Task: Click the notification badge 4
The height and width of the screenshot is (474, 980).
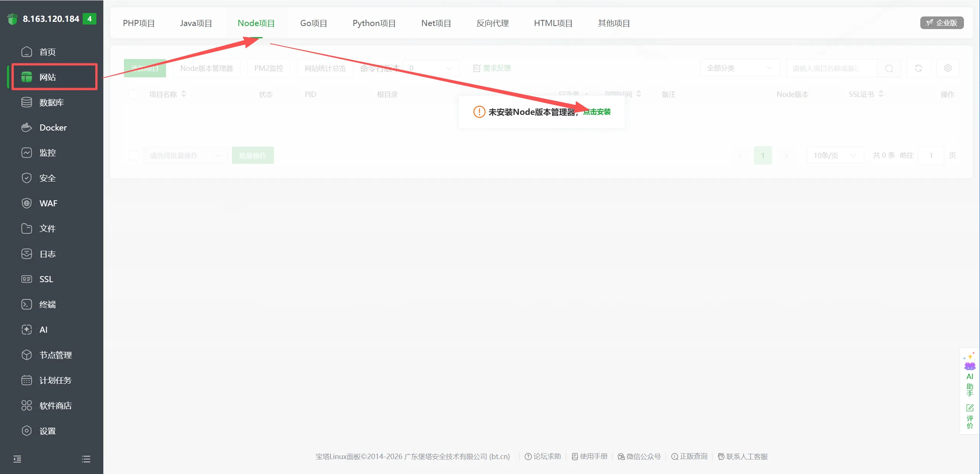Action: point(90,19)
